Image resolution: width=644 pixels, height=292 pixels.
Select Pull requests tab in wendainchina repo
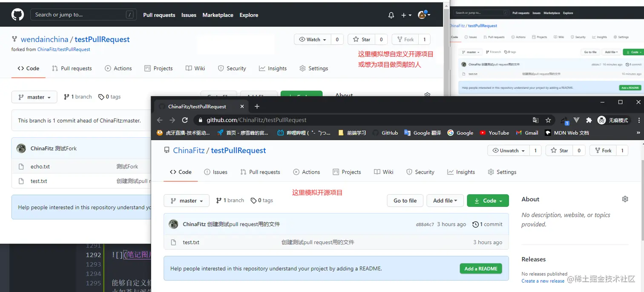[72, 68]
